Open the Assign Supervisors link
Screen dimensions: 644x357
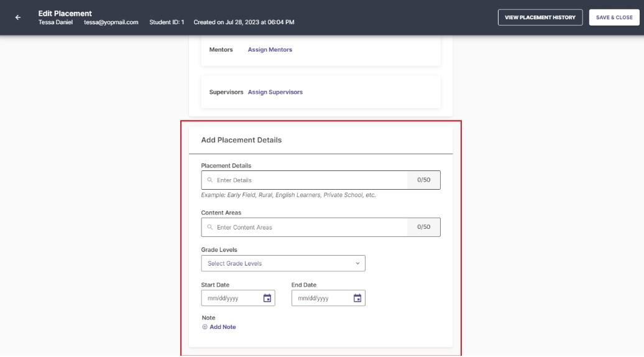tap(275, 92)
